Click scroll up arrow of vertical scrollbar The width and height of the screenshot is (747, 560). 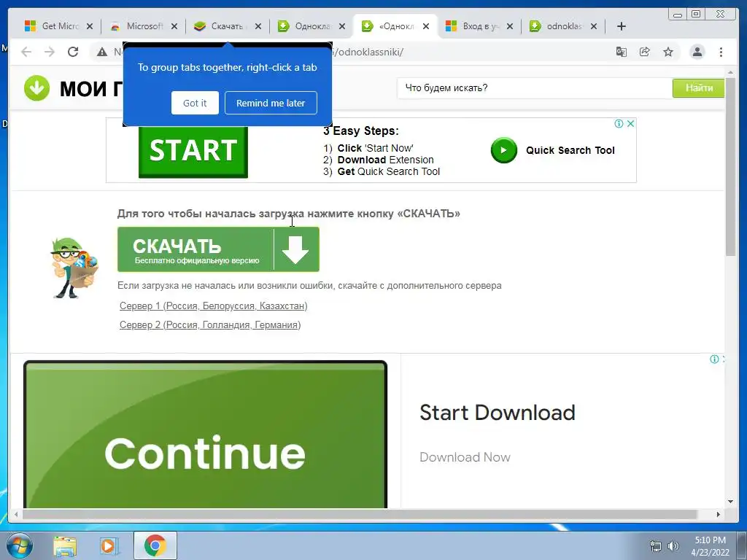(730, 72)
